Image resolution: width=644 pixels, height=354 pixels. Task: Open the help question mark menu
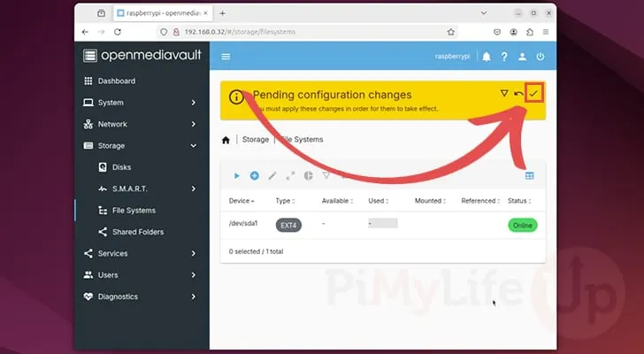(x=504, y=57)
